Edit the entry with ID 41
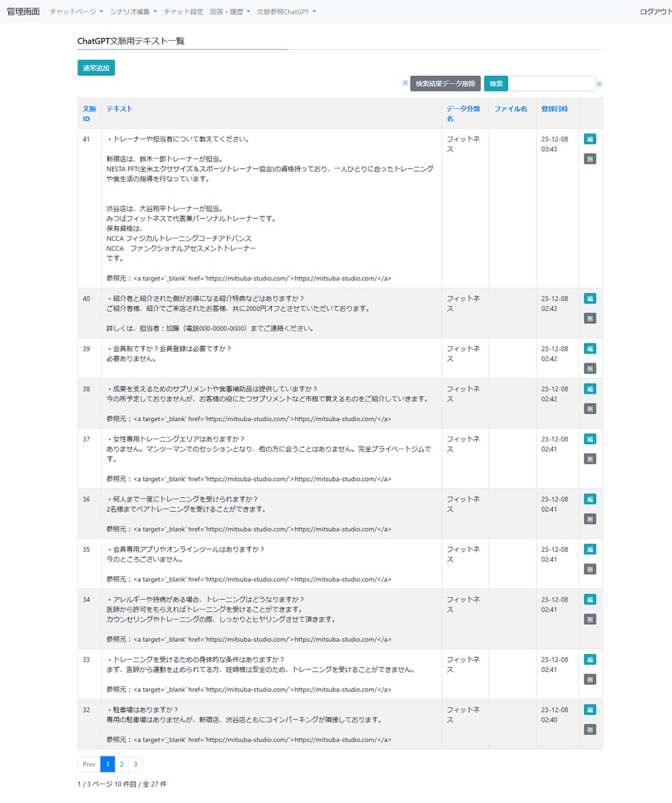The width and height of the screenshot is (672, 803). click(590, 139)
